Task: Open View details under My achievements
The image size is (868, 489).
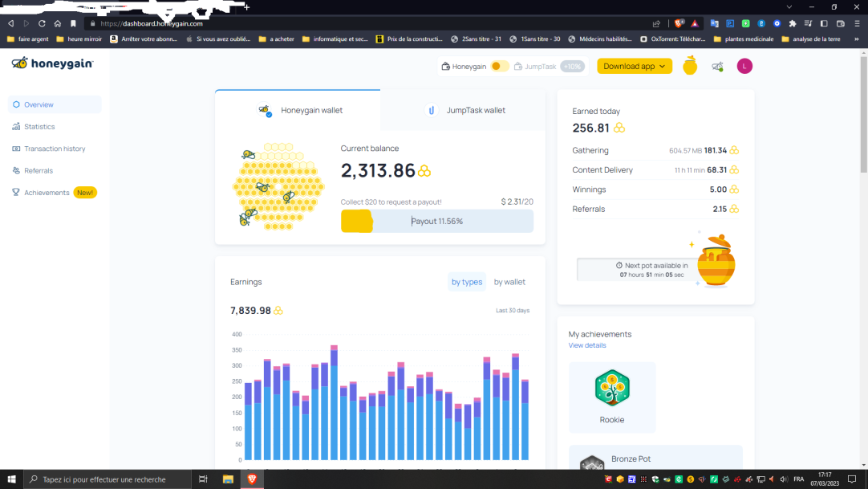Action: 586,345
